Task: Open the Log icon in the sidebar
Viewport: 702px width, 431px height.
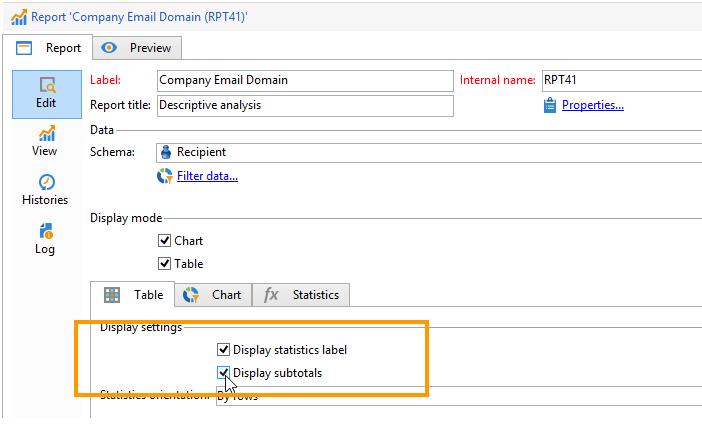Action: click(46, 232)
